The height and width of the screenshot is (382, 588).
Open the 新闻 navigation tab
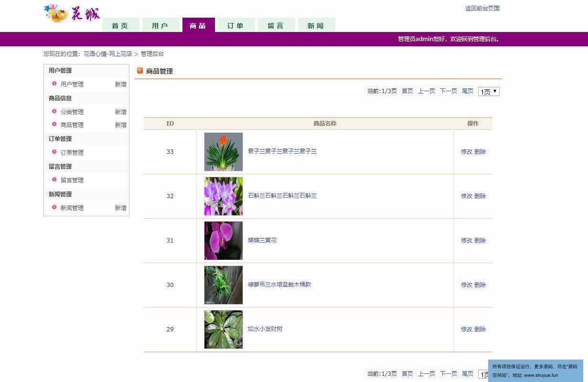(316, 25)
